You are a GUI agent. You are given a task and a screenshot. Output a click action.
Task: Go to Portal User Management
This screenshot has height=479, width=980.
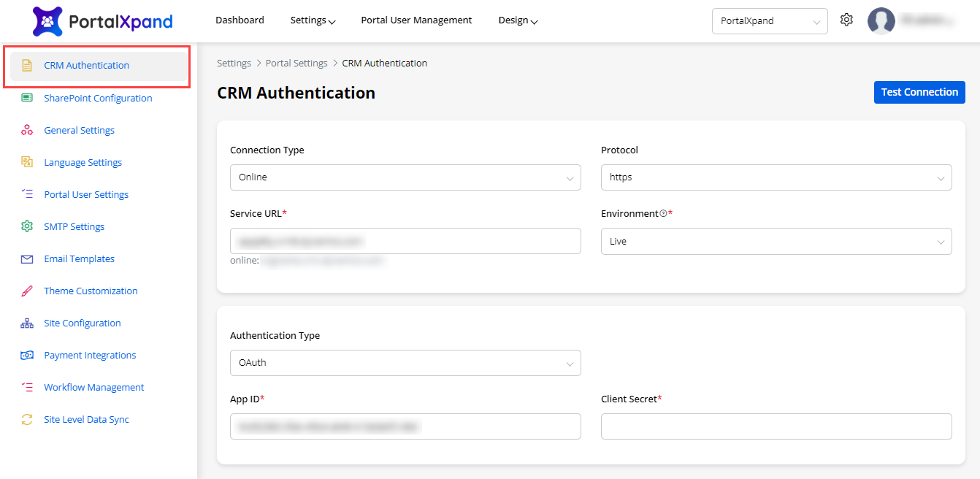(416, 20)
